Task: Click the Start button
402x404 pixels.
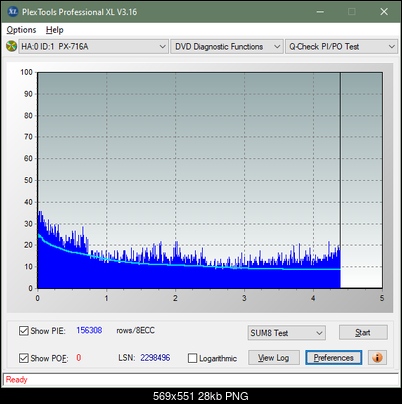Action: click(x=363, y=332)
